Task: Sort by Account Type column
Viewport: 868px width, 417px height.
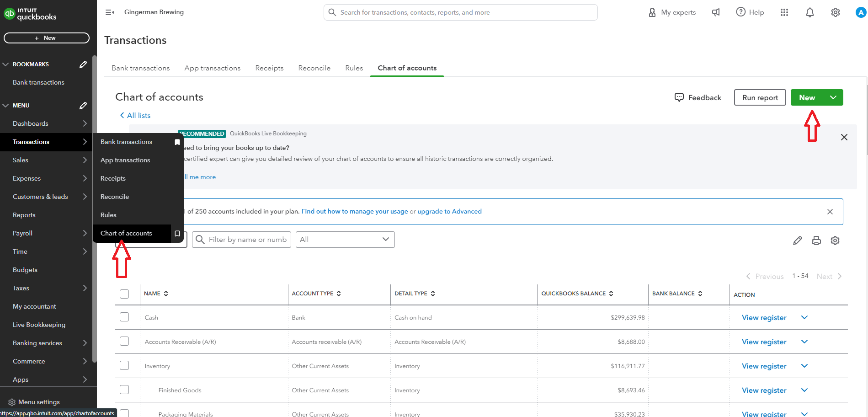Action: point(339,294)
